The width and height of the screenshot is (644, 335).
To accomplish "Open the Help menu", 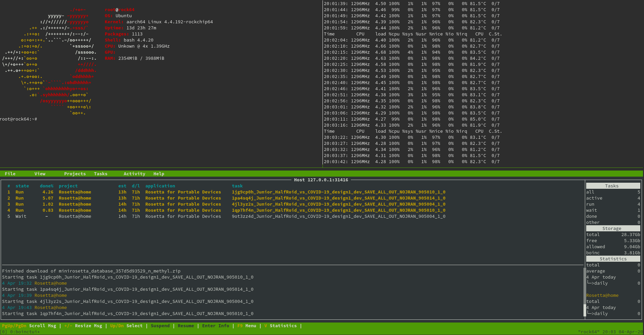I will tap(159, 174).
